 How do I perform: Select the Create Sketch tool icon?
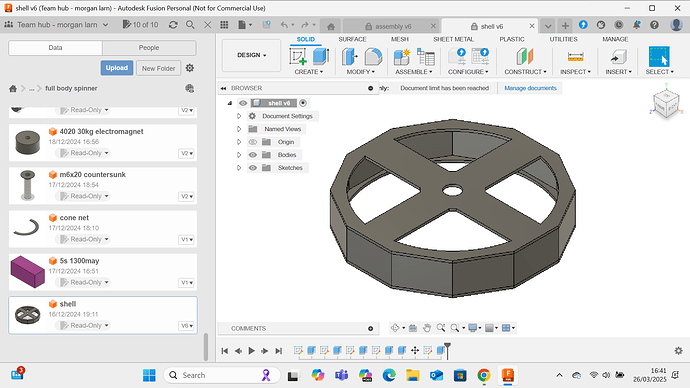(x=298, y=57)
